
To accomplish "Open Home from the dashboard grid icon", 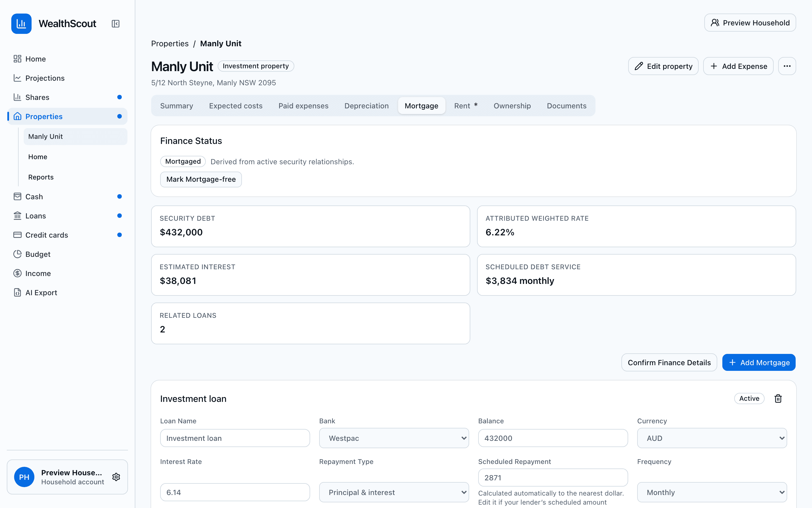I will (17, 59).
